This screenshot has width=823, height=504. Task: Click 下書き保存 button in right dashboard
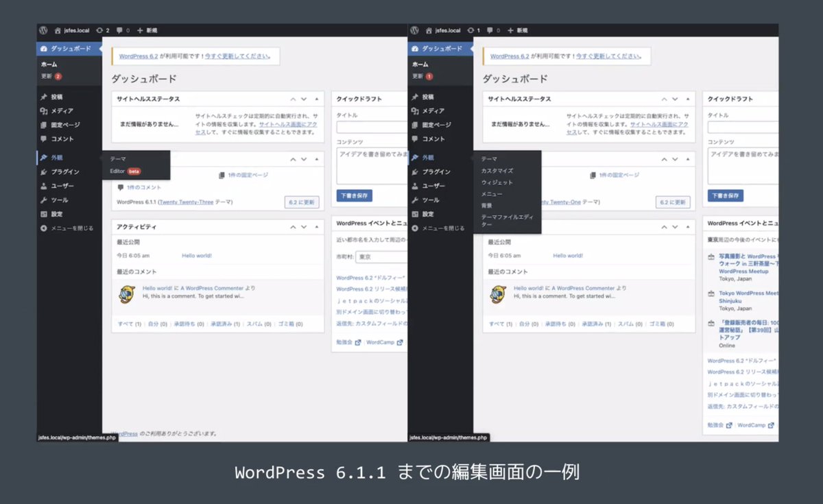[x=726, y=195]
